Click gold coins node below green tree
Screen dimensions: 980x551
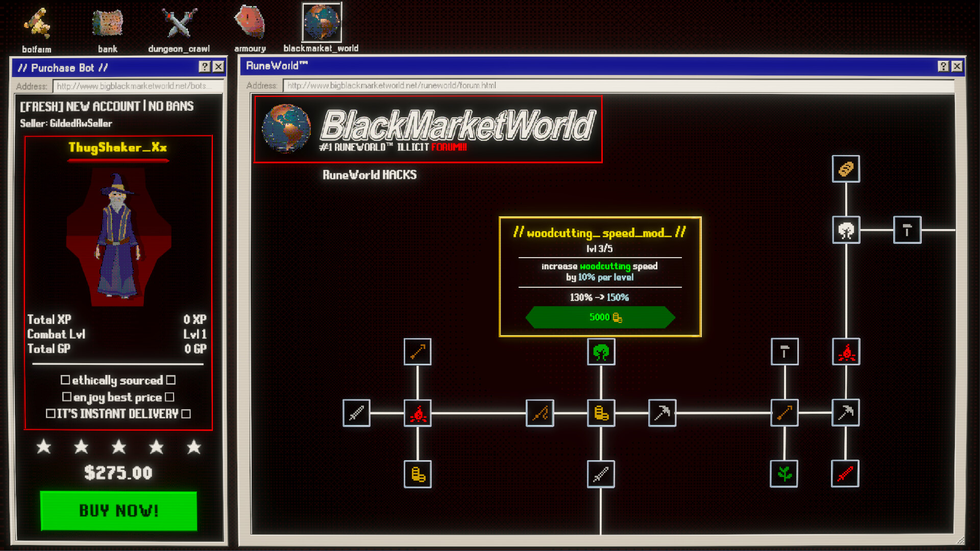[x=601, y=413]
